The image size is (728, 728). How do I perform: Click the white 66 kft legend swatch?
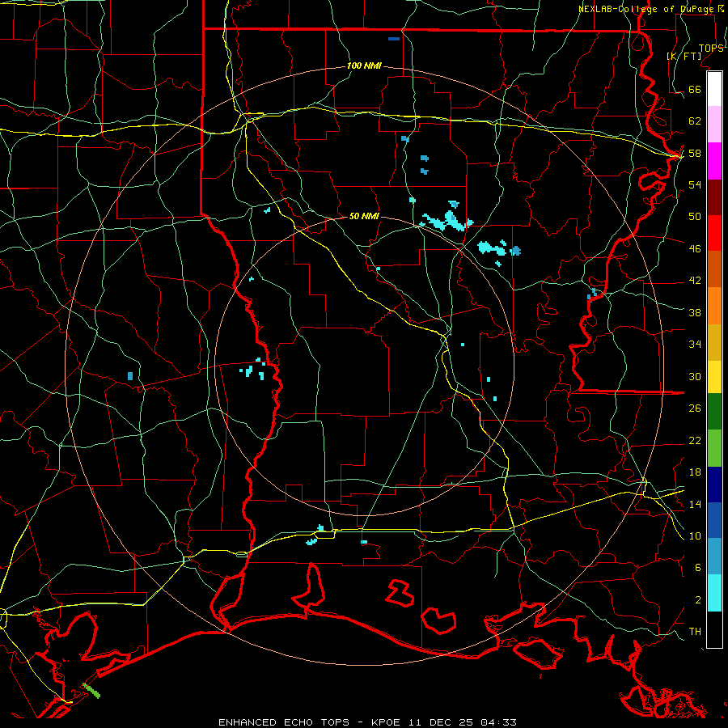[x=714, y=89]
